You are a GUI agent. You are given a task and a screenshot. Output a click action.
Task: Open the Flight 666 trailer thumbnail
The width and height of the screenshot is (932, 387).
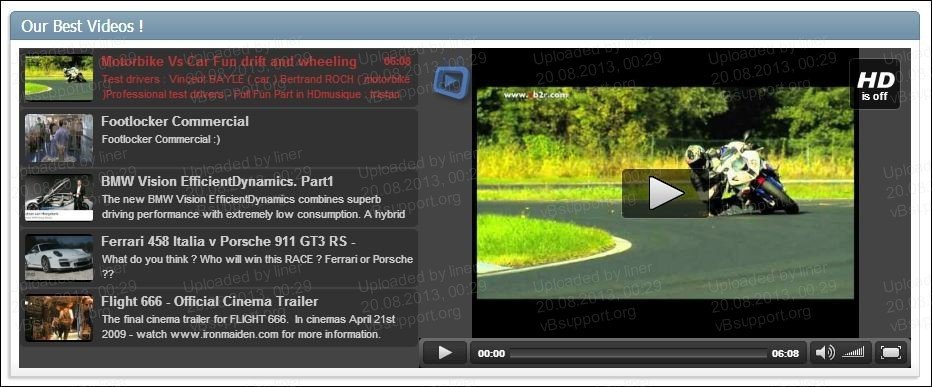point(59,318)
